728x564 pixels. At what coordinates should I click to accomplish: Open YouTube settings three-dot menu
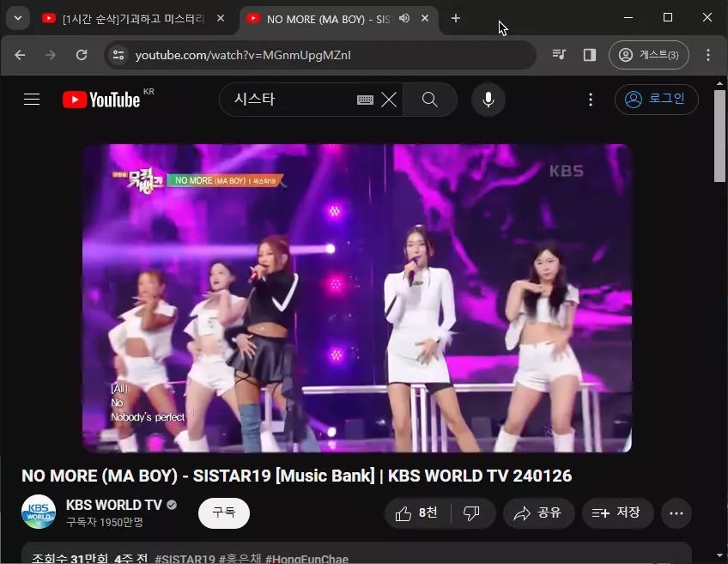tap(590, 100)
